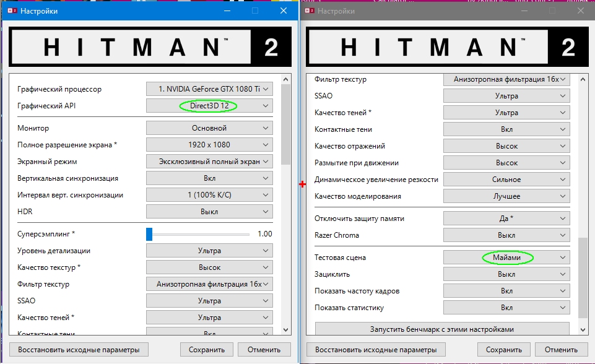Open Отключить защиту памяти dropdown
595x364 pixels.
pos(506,219)
